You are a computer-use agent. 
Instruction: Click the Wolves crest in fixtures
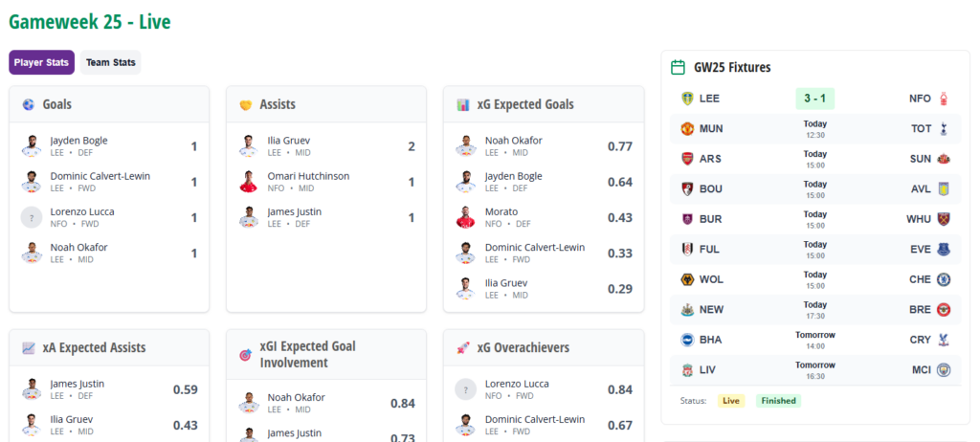tap(685, 279)
